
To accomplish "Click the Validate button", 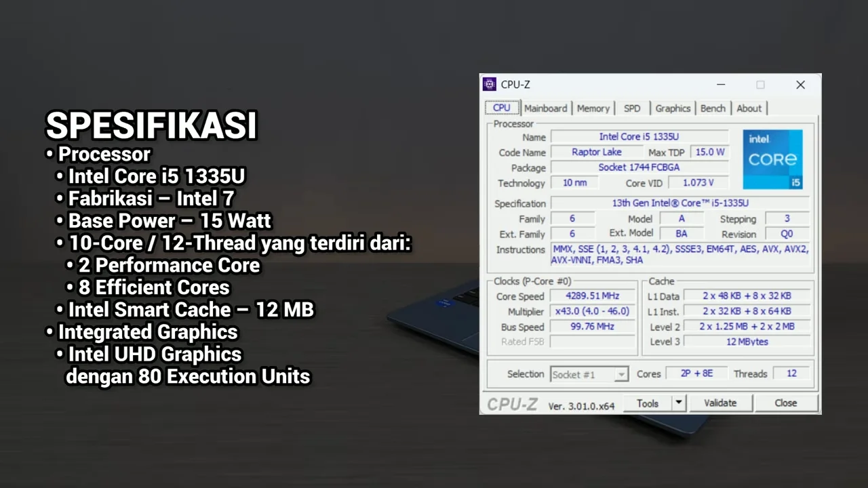I will click(720, 403).
